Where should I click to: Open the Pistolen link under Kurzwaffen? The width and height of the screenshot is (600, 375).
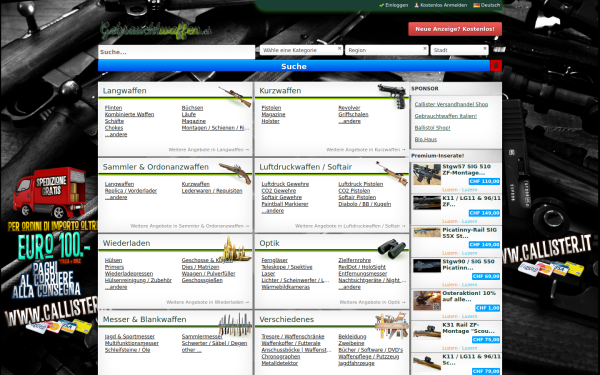click(x=271, y=108)
